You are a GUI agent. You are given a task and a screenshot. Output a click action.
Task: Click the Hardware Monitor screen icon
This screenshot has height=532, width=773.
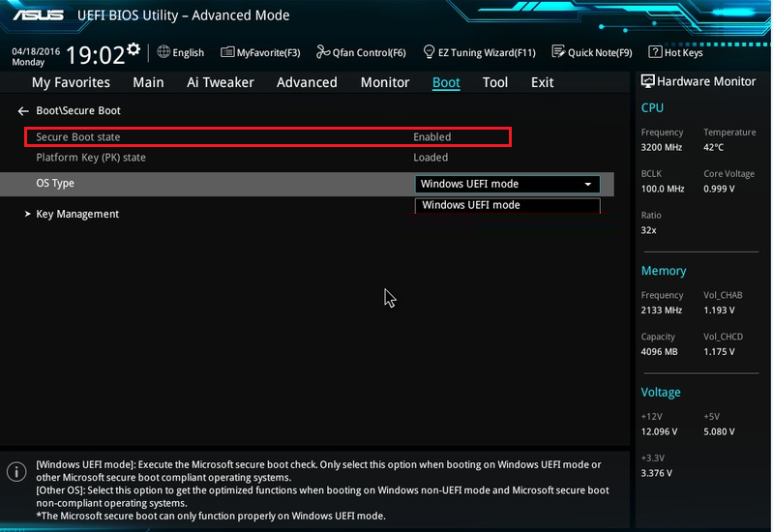click(x=648, y=81)
